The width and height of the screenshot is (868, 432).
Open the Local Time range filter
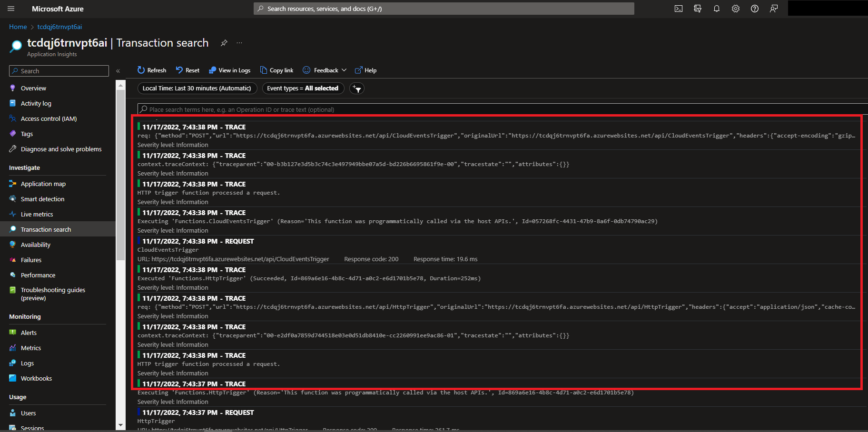tap(197, 88)
